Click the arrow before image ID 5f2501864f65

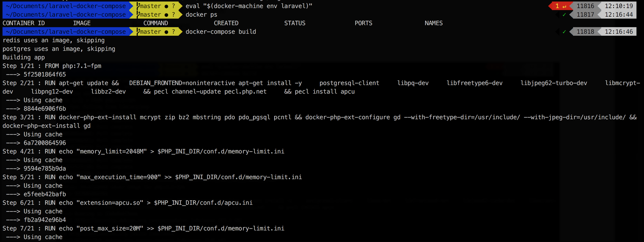tap(13, 74)
